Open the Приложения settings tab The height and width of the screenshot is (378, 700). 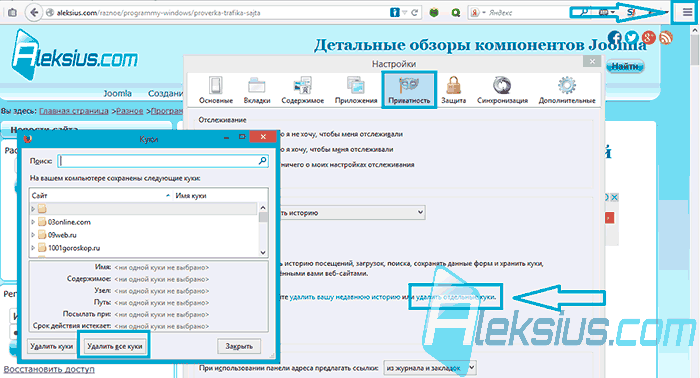click(356, 90)
